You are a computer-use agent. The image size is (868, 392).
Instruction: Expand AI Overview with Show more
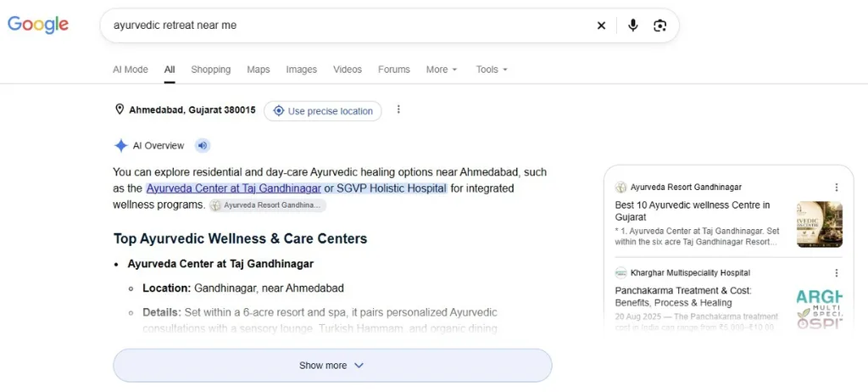[x=332, y=366]
